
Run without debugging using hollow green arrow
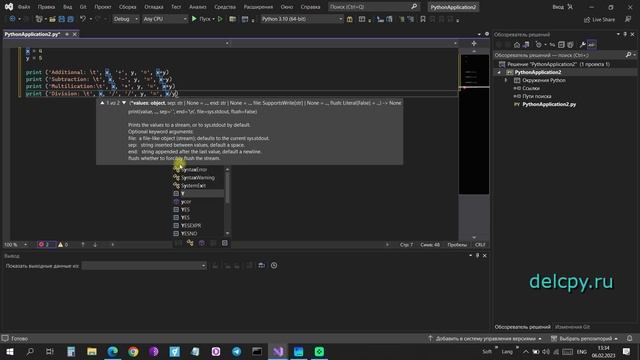(x=220, y=19)
